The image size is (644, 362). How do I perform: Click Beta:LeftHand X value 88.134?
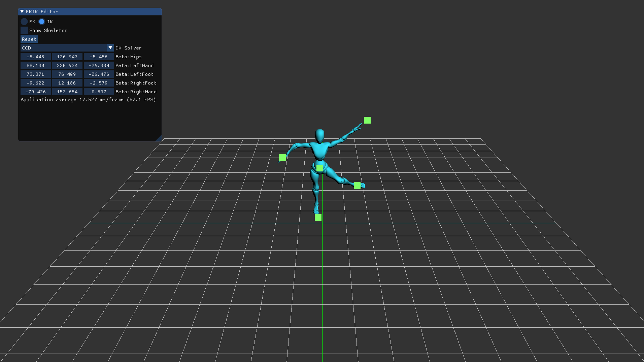click(36, 65)
